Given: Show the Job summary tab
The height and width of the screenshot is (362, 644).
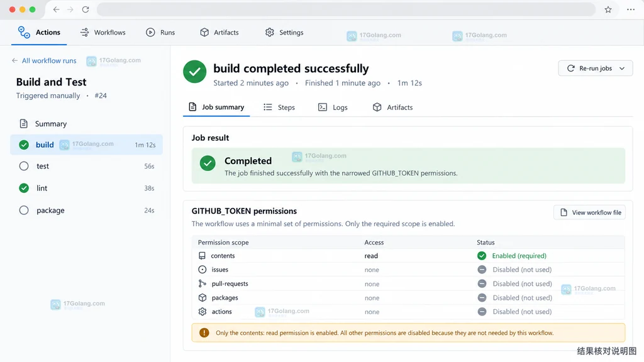Looking at the screenshot, I should pos(216,107).
